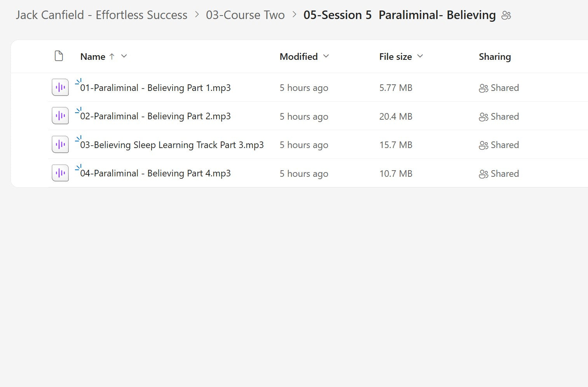Click the audio icon for Believing Part 2
This screenshot has height=387, width=588.
tap(60, 115)
